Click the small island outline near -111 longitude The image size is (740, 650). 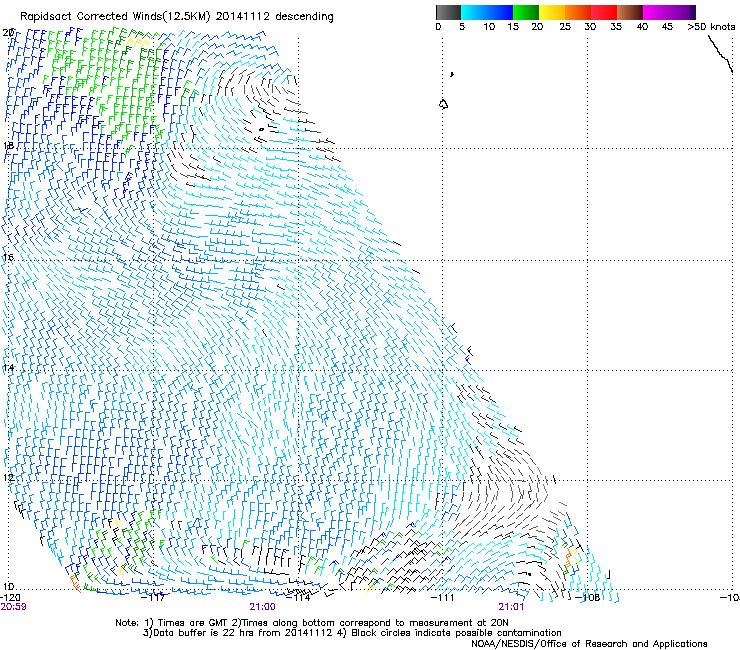[443, 104]
